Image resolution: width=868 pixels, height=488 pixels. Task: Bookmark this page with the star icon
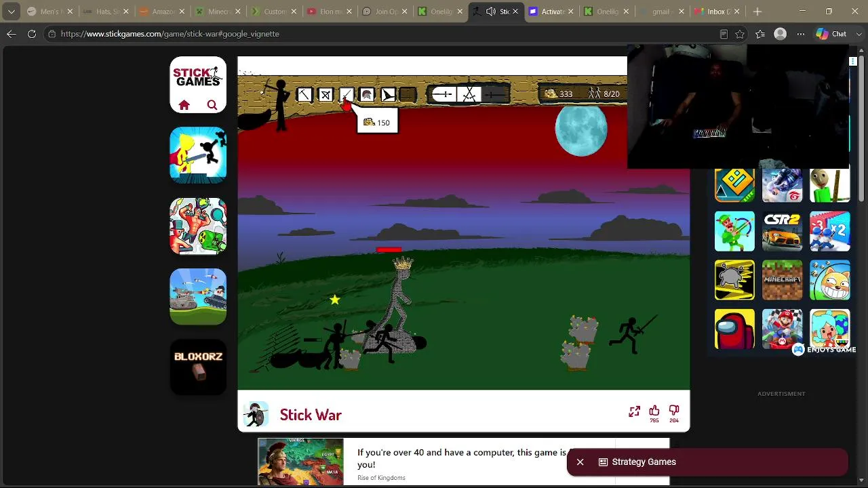point(740,34)
